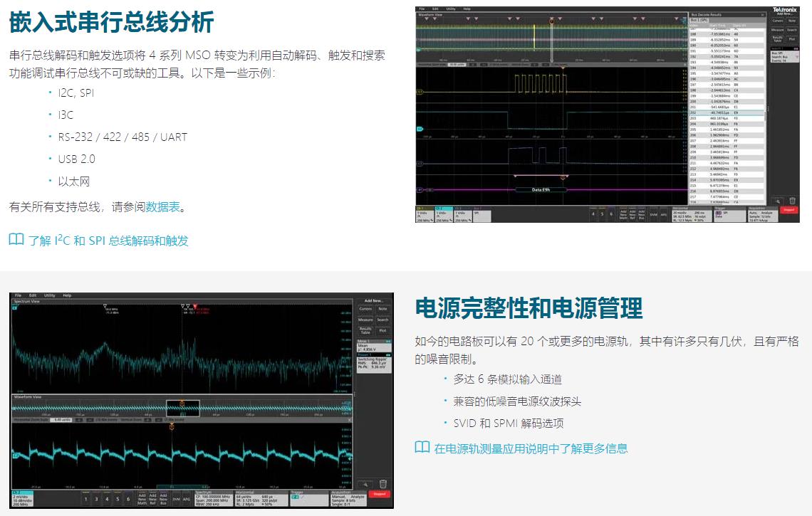Viewport: 812px width, 516px height.
Task: Click the magnifier zoom icon in the Spectrum View screenshot
Action: click(x=365, y=484)
